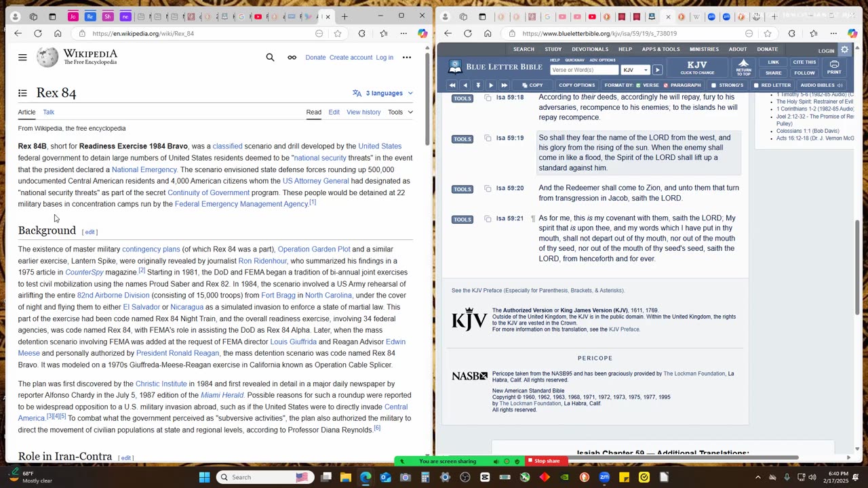This screenshot has width=868, height=488.
Task: Open Wikipedia appearance glasses icon
Action: 292,58
